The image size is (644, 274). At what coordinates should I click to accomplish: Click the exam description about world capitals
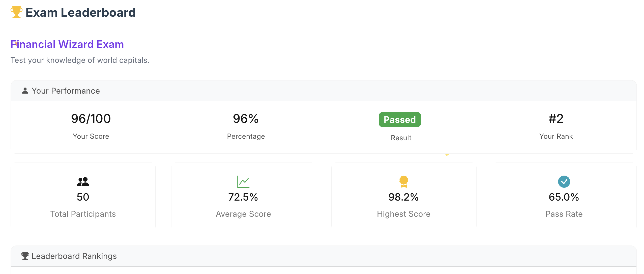(x=80, y=60)
